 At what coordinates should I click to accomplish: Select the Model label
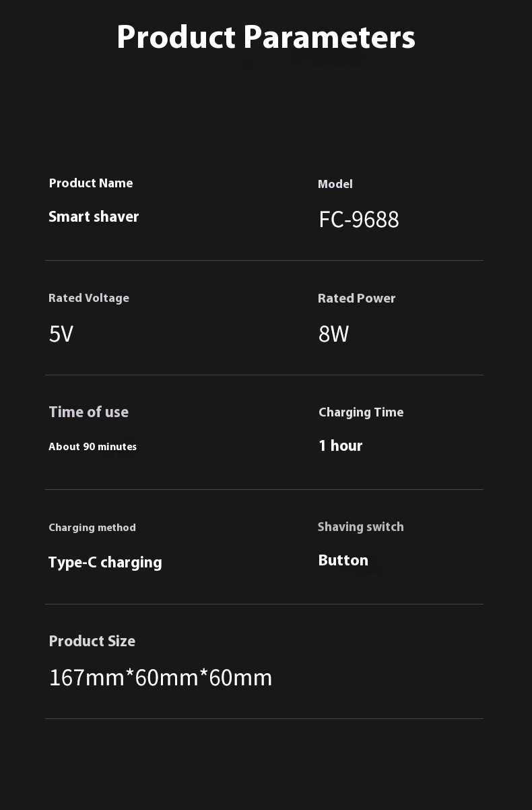(335, 184)
